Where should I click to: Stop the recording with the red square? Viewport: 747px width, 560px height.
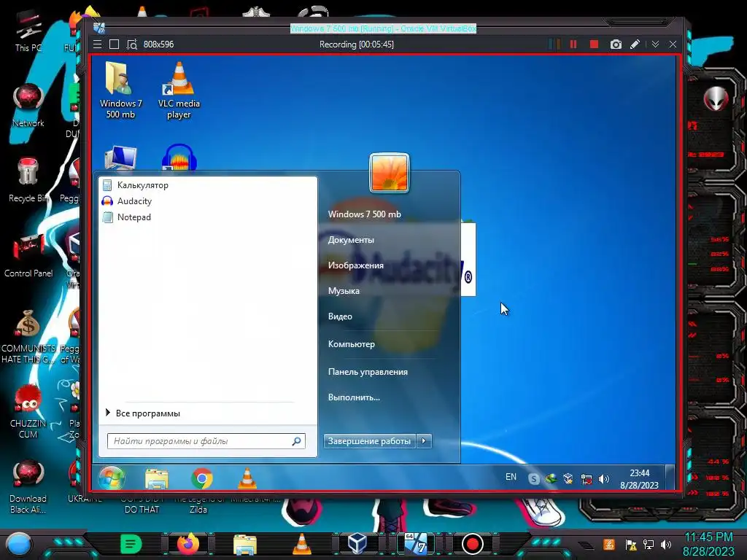(x=594, y=44)
